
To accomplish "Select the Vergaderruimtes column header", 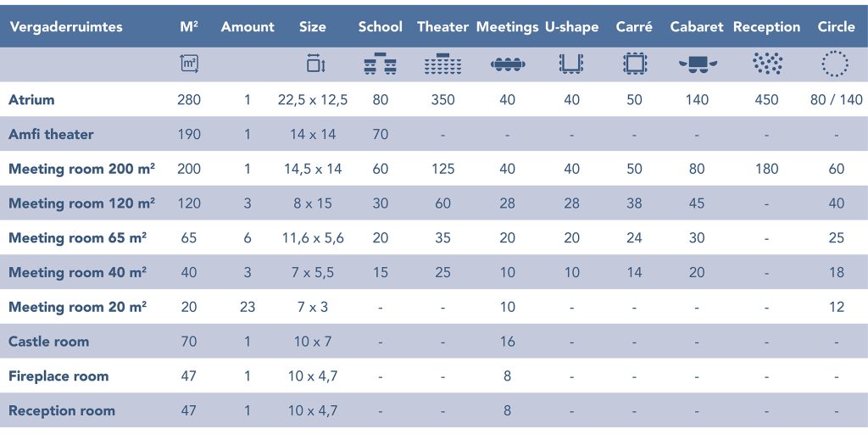I will point(66,27).
